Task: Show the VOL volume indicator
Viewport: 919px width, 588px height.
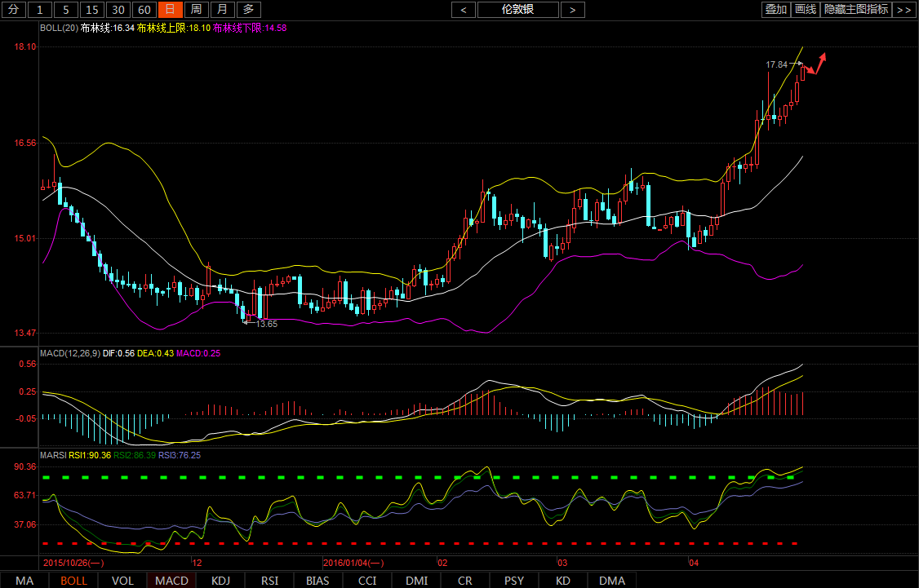Action: pyautogui.click(x=122, y=581)
